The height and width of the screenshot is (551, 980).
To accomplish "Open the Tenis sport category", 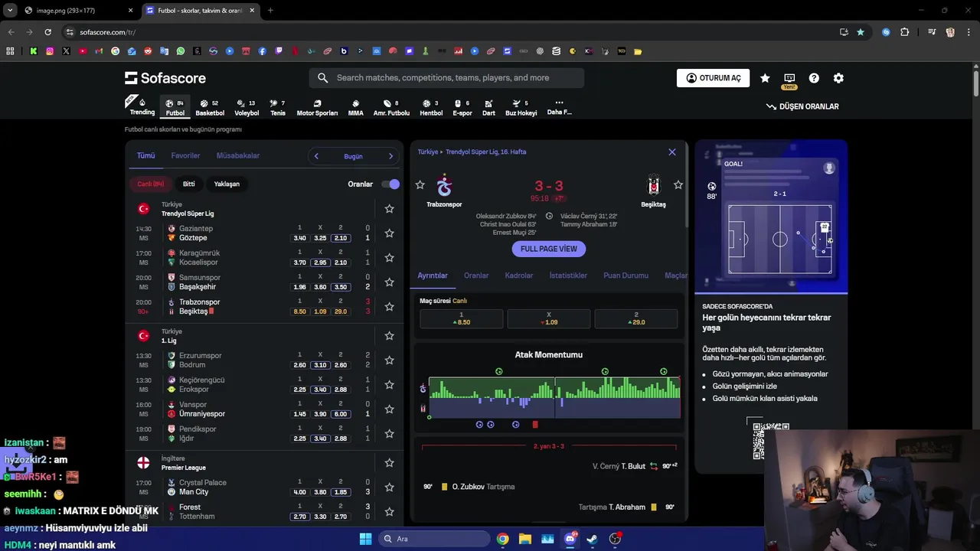I will [x=278, y=107].
